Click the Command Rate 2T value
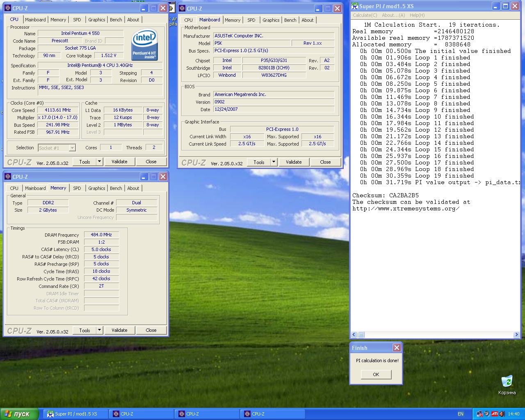This screenshot has width=525, height=420. (101, 286)
